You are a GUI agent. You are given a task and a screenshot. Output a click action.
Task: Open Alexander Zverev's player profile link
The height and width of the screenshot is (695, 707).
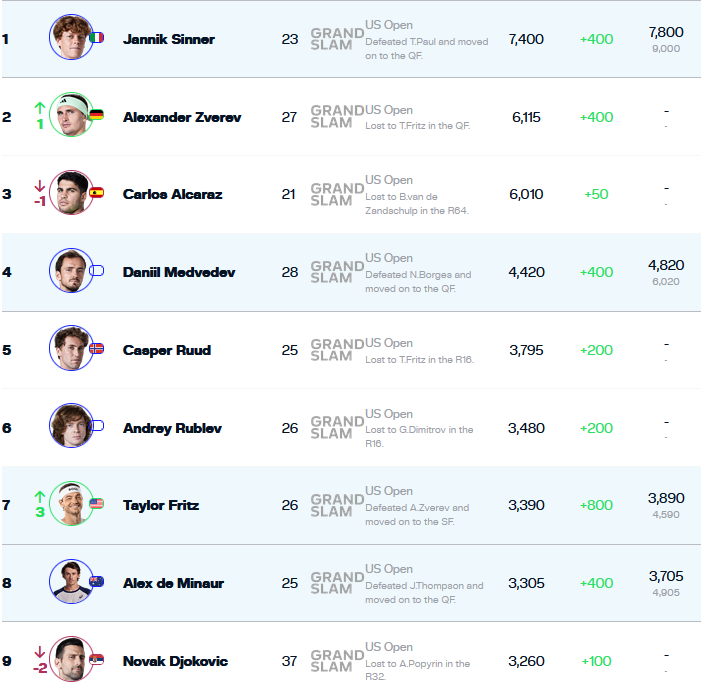tap(181, 117)
